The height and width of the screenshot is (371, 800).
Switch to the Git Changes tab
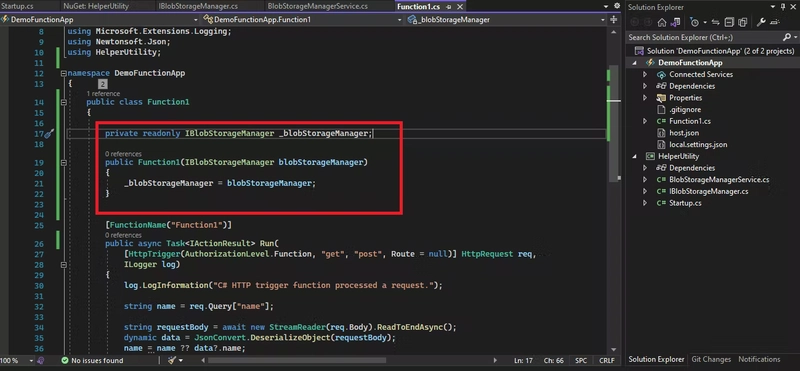[x=711, y=359]
